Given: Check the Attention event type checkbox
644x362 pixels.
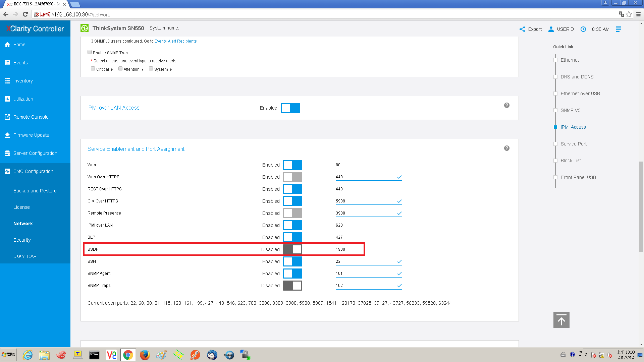Looking at the screenshot, I should (x=120, y=69).
